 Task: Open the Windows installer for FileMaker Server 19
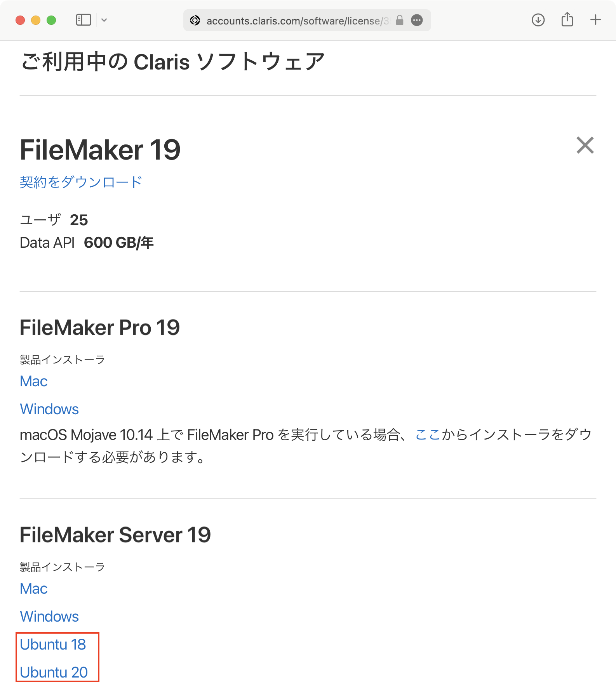pyautogui.click(x=49, y=617)
